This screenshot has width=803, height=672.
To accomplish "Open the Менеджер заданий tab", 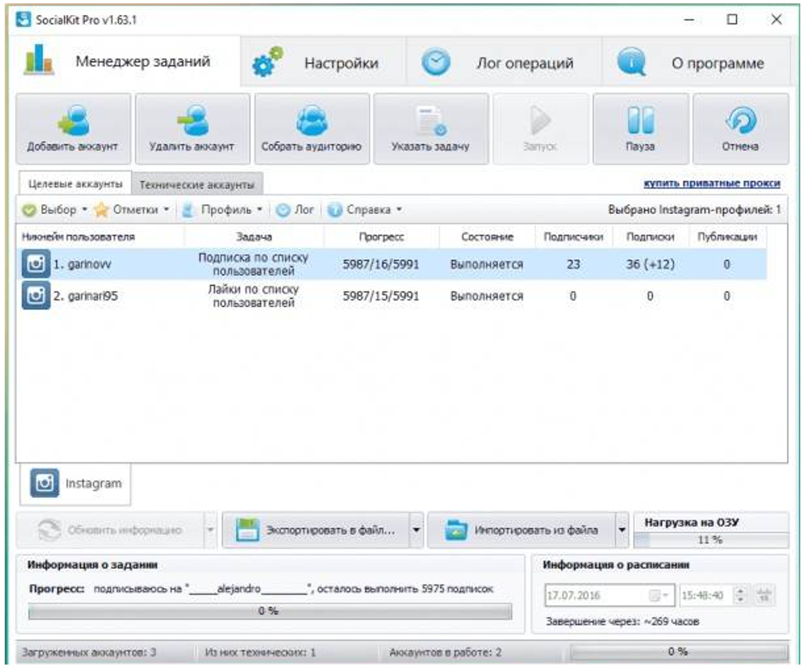I will [124, 61].
